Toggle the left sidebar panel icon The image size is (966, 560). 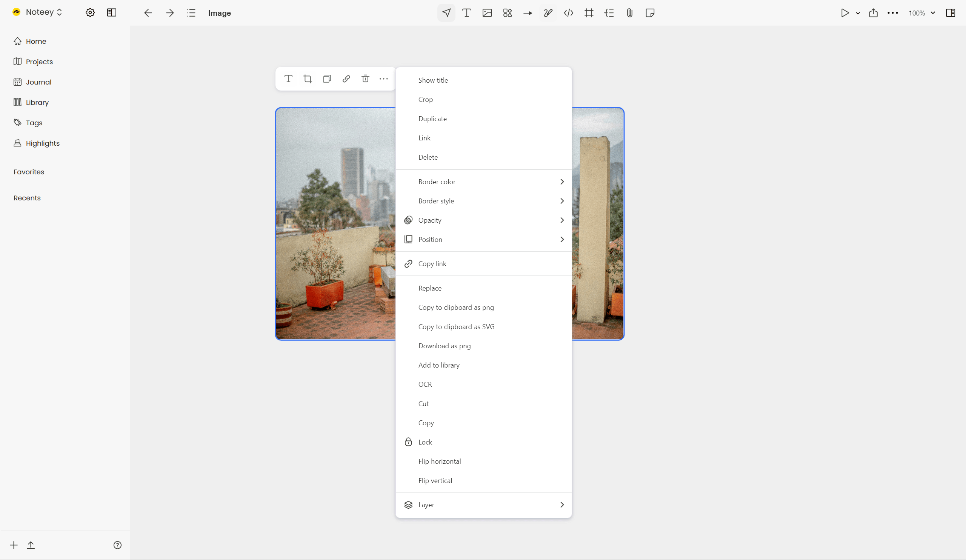(x=112, y=13)
